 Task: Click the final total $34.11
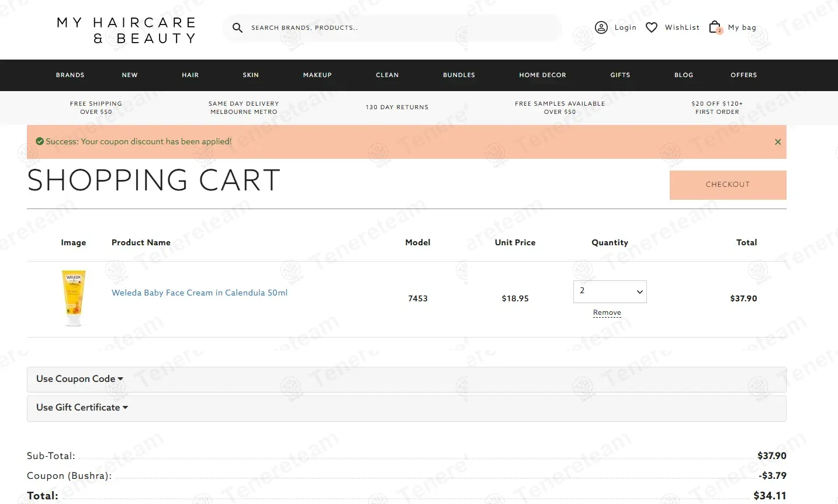point(770,495)
